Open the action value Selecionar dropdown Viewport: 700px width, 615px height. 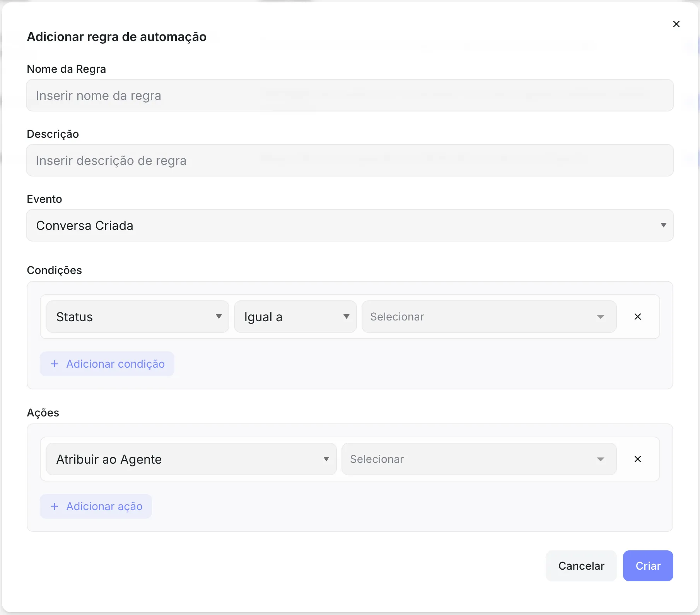point(479,459)
